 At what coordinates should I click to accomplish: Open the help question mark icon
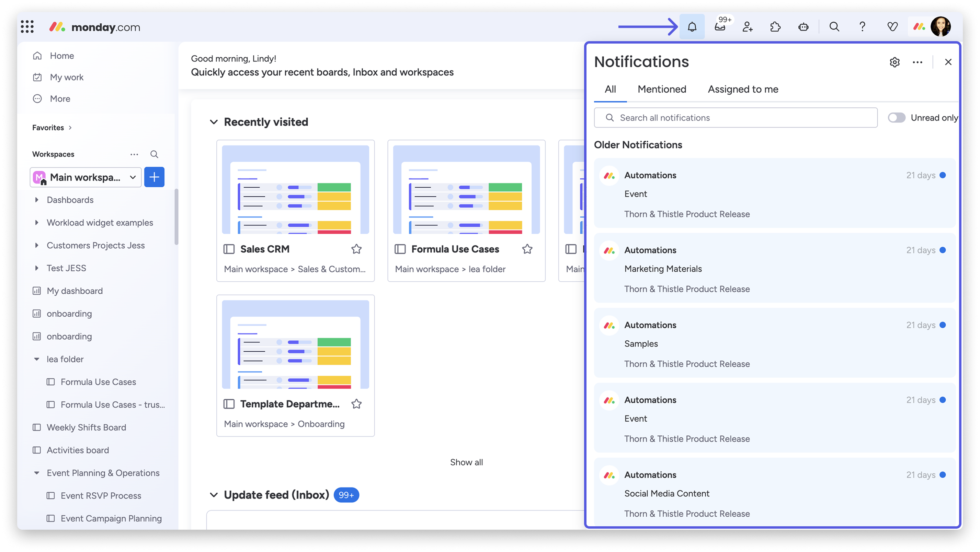[x=862, y=27]
